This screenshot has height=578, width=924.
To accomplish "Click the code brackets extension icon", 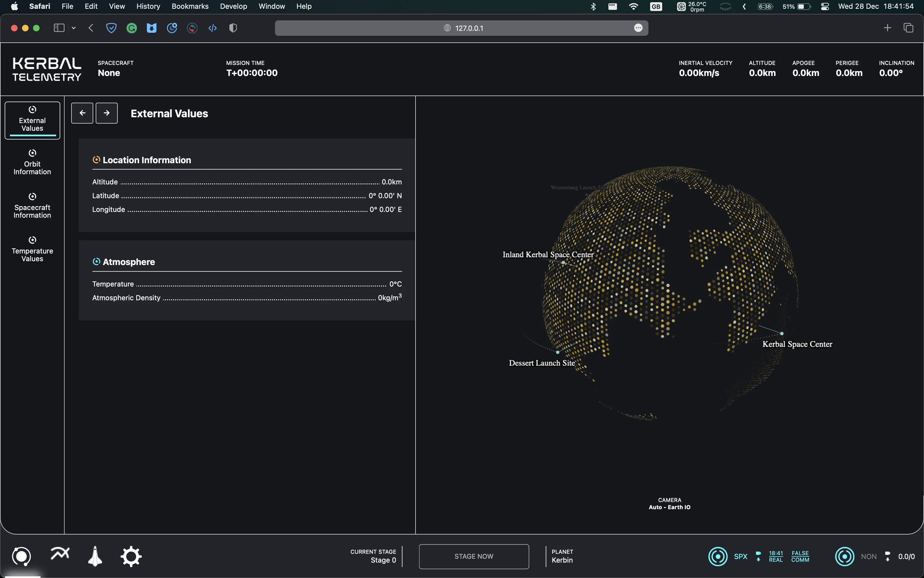I will 213,28.
